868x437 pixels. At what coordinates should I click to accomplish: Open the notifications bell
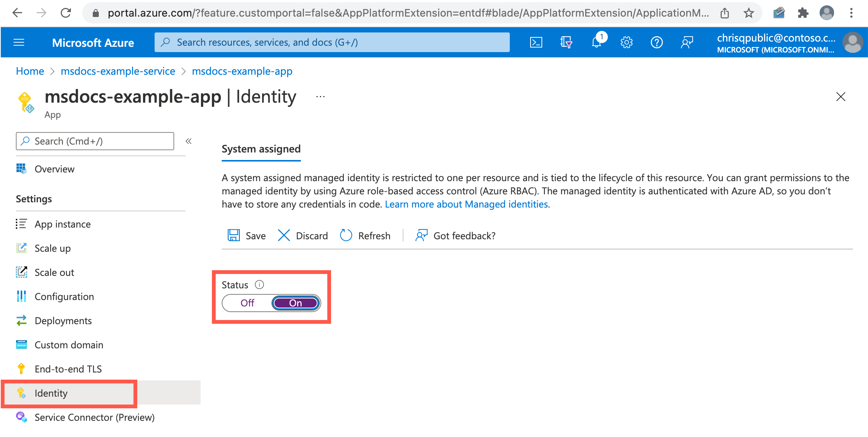(597, 42)
